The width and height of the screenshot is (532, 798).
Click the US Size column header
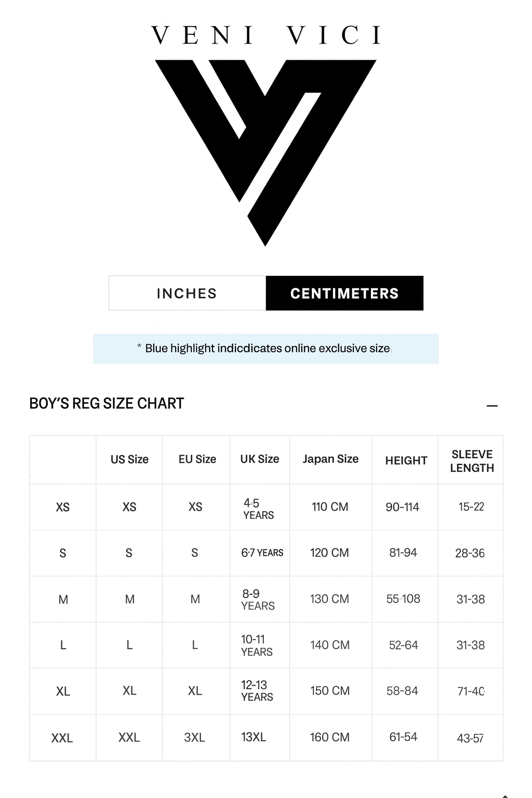pyautogui.click(x=129, y=459)
